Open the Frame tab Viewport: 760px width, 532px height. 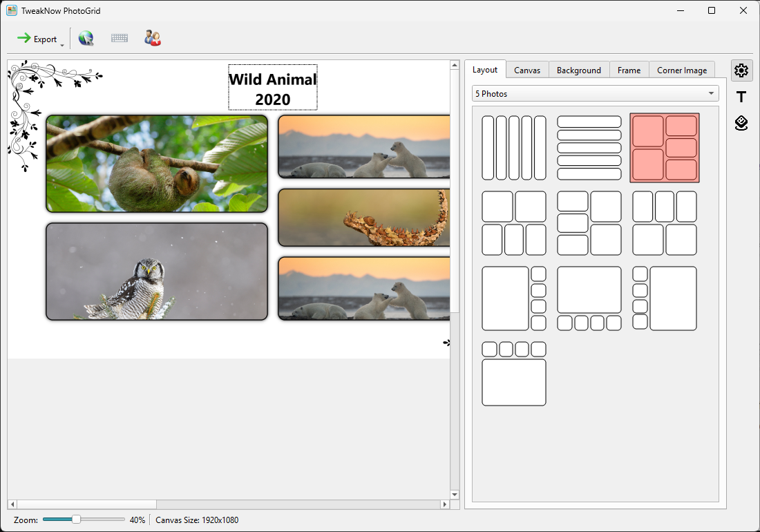(x=629, y=70)
